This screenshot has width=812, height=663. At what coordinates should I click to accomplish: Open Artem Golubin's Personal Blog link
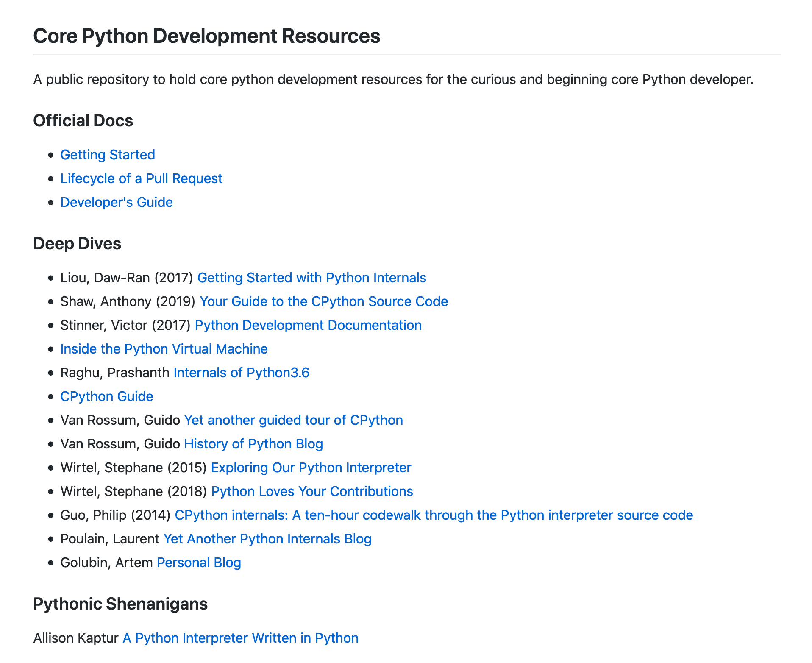click(199, 563)
